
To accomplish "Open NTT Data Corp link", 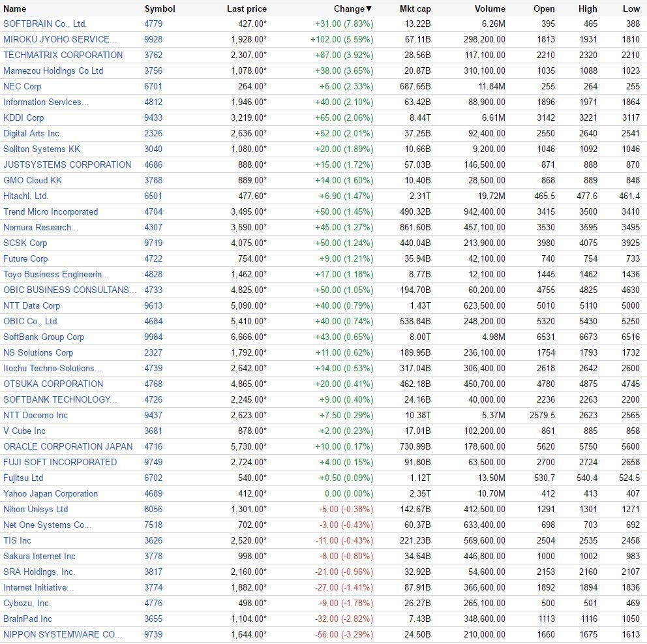I will pyautogui.click(x=32, y=306).
